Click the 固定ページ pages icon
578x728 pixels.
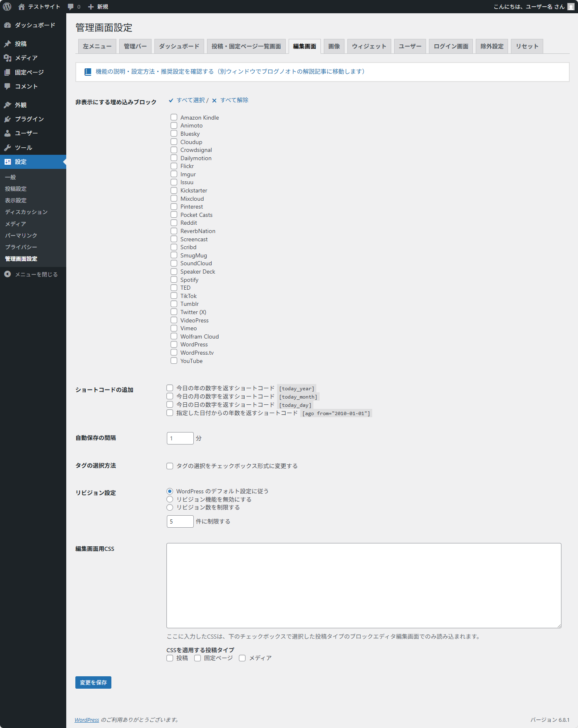tap(7, 72)
